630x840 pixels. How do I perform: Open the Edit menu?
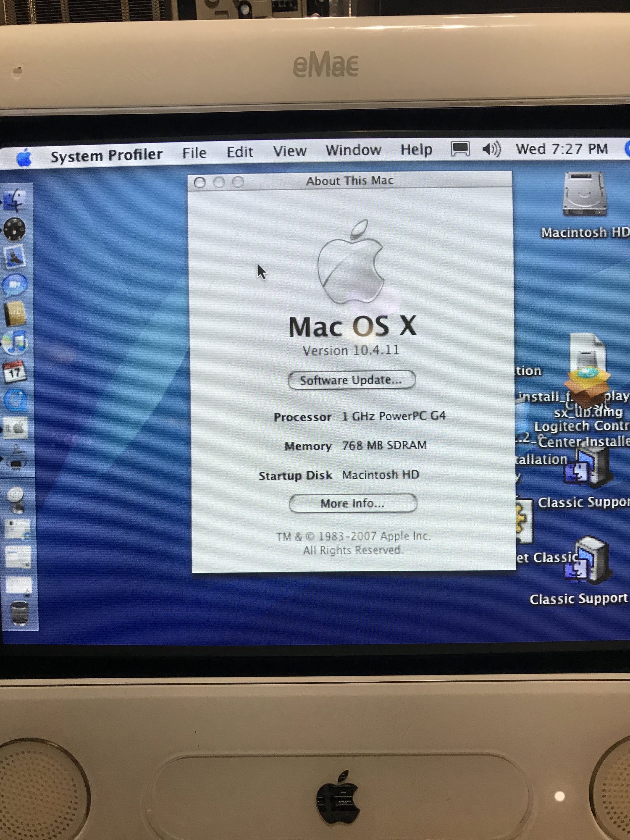coord(240,152)
